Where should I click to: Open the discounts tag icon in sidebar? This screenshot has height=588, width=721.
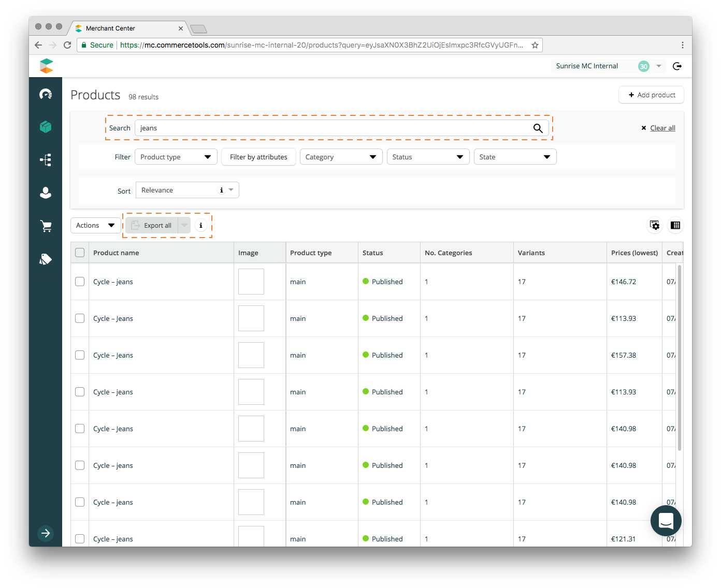46,259
